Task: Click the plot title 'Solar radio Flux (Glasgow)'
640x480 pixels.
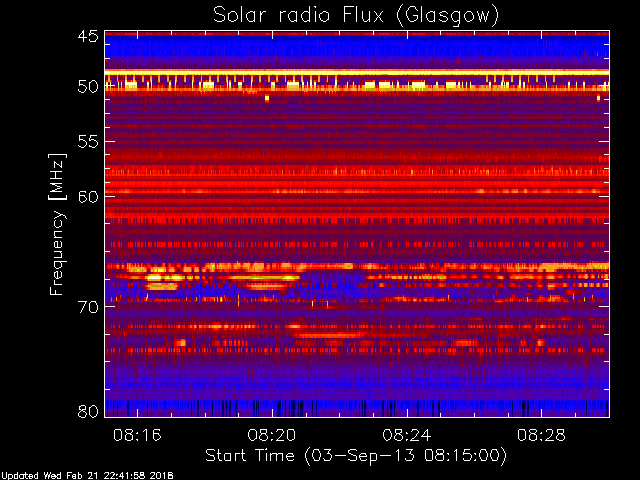Action: click(x=356, y=16)
